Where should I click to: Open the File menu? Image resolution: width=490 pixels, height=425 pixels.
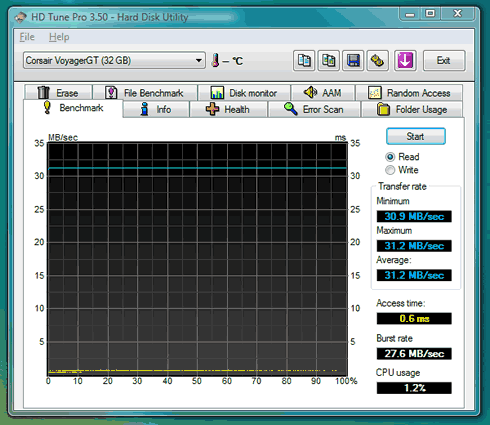pos(27,37)
